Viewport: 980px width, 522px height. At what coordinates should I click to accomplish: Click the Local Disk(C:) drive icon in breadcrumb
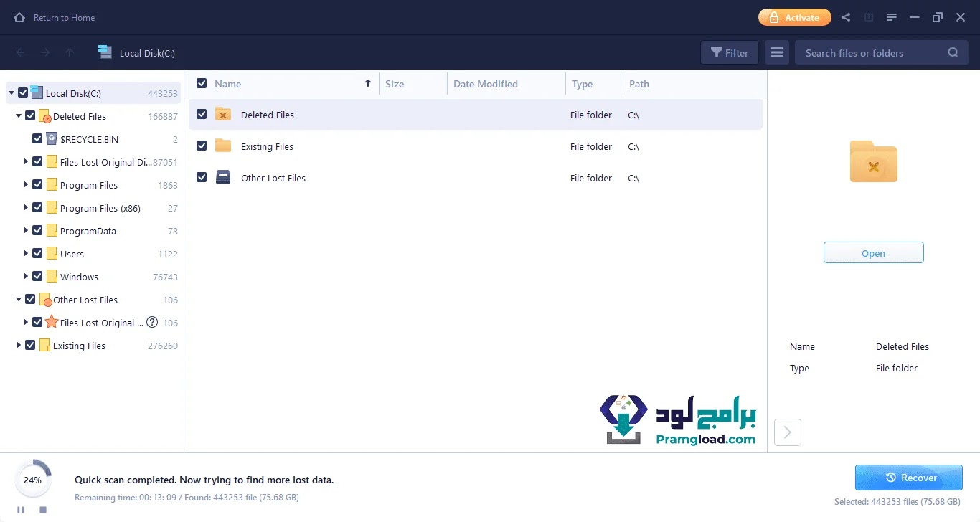[x=105, y=52]
